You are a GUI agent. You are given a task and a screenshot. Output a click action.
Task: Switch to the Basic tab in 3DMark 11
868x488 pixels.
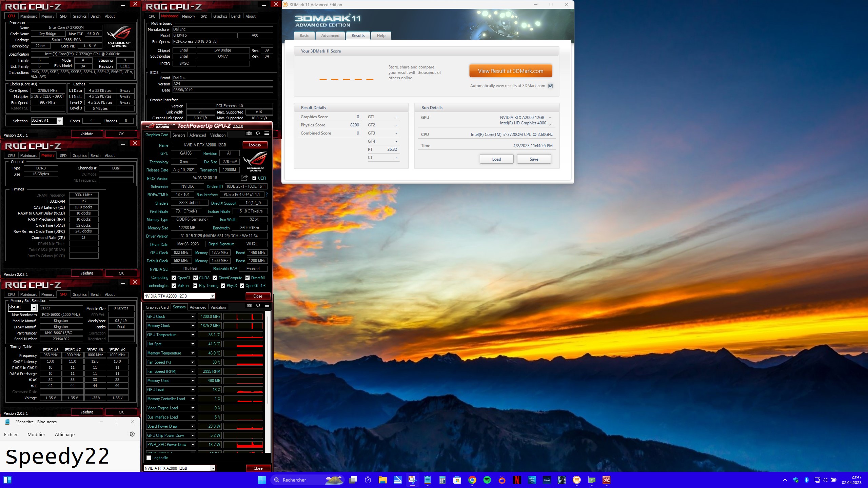click(304, 36)
